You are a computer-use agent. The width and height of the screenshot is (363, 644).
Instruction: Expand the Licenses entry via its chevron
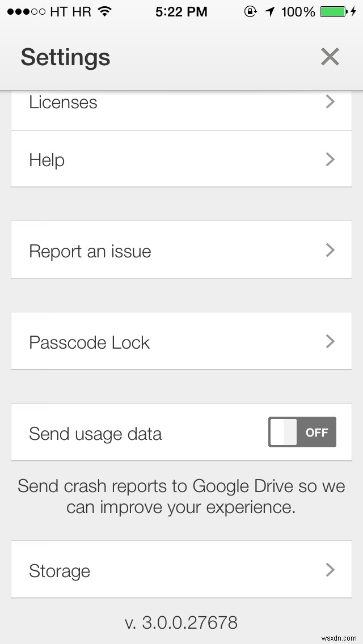tap(330, 102)
